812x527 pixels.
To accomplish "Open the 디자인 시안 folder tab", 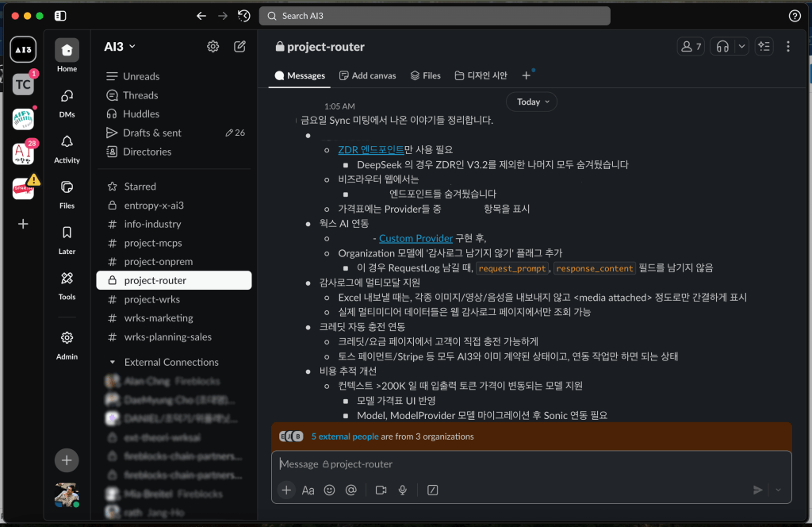I will (481, 75).
